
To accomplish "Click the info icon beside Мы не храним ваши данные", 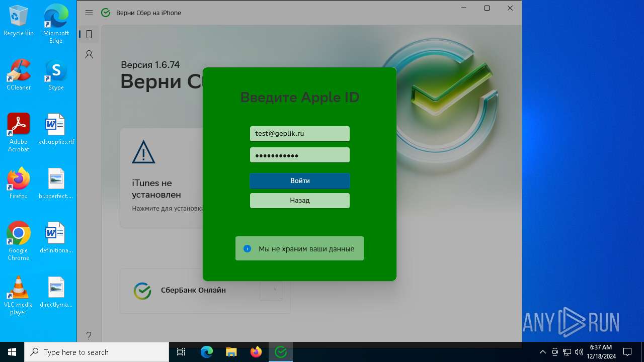I will 247,248.
